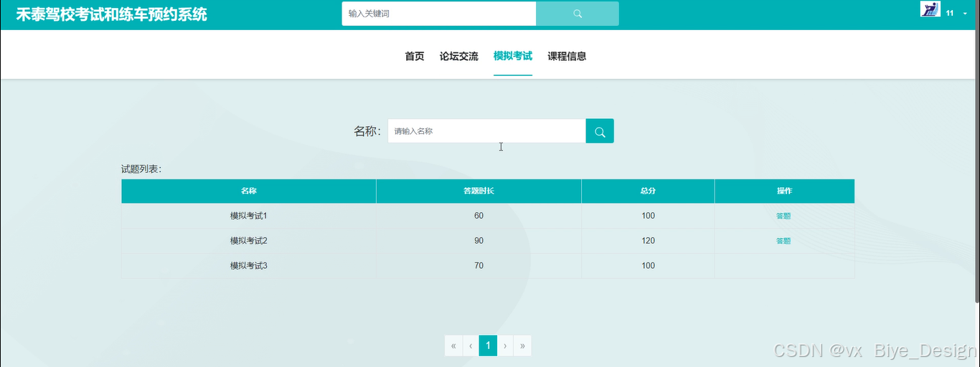The image size is (980, 367).
Task: Focus the 输入关键词 search field
Action: [439, 14]
